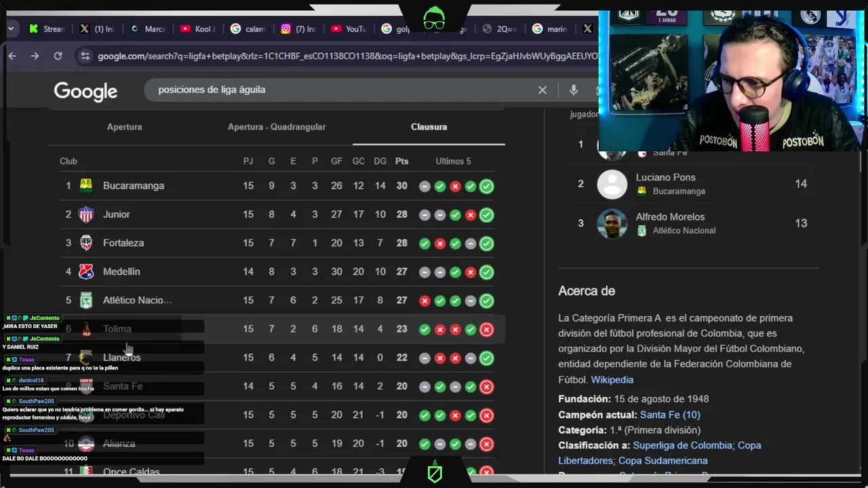Screen dimensions: 868x488
Task: Switch to the Kick Stream tab
Action: 46,28
